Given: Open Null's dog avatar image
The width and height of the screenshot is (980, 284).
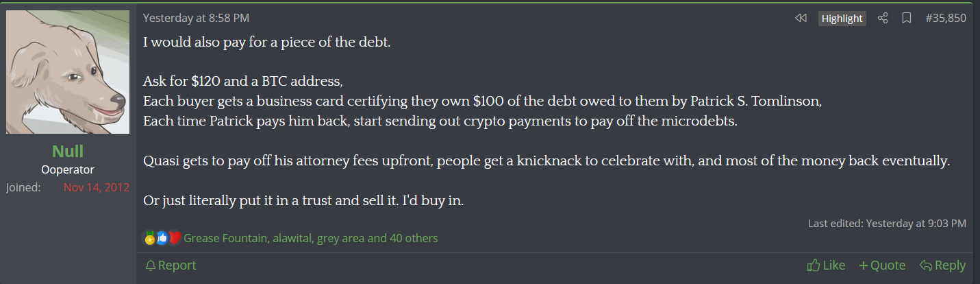Looking at the screenshot, I should 68,72.
